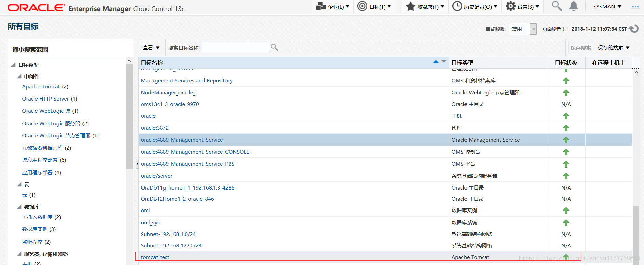Viewport: 644px width, 265px height.
Task: Open Subnet-192.168.122.0/24 target
Action: click(x=171, y=246)
